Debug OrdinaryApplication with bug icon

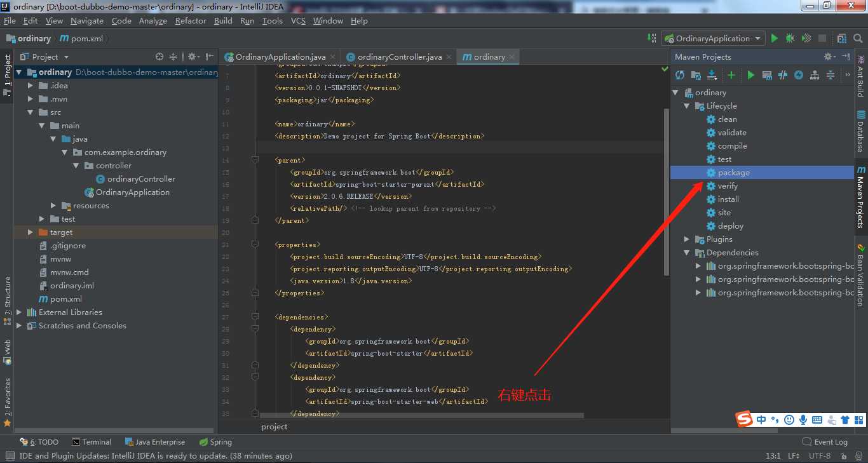[790, 38]
